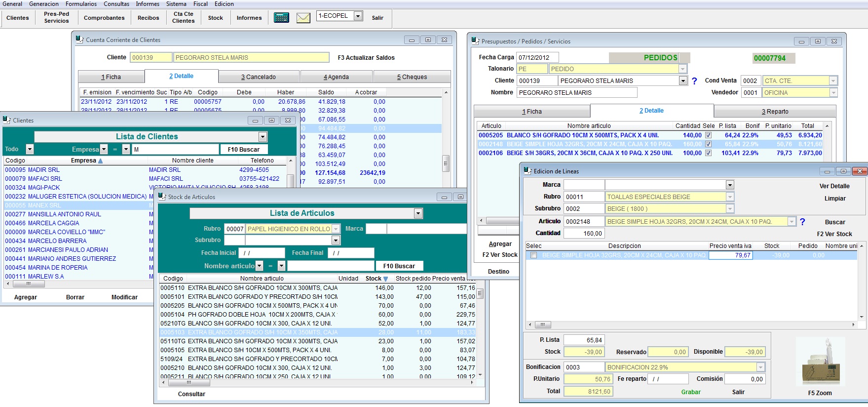Uncheck Sele box for article 0005205

pyautogui.click(x=708, y=135)
